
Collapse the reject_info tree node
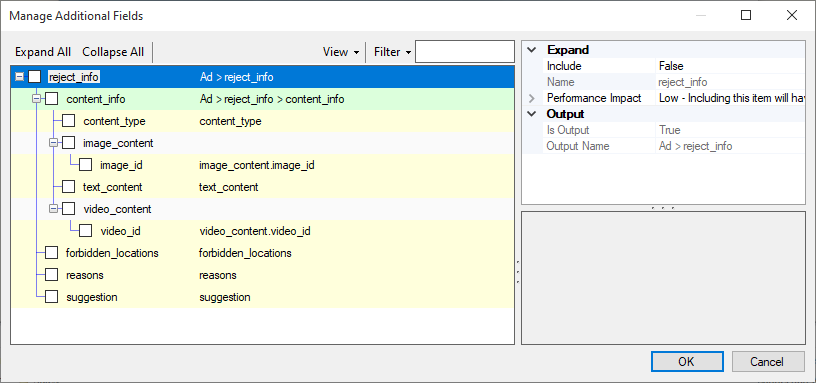coord(19,77)
